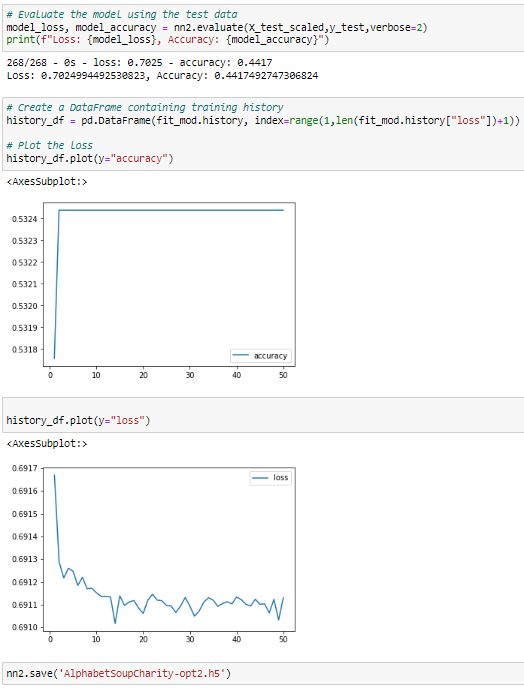Click the nn2.save AlphabetSoupCharity-opt2.h5 cell

[x=263, y=674]
